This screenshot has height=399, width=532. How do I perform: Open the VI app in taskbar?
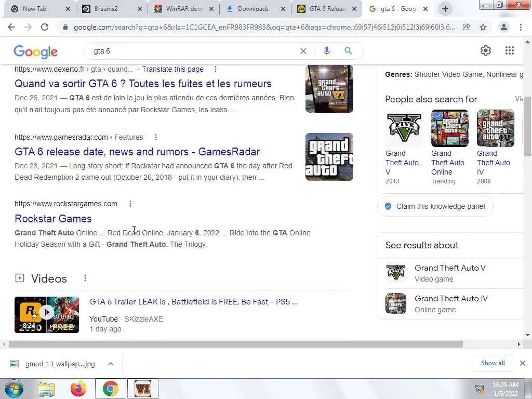coord(142,389)
